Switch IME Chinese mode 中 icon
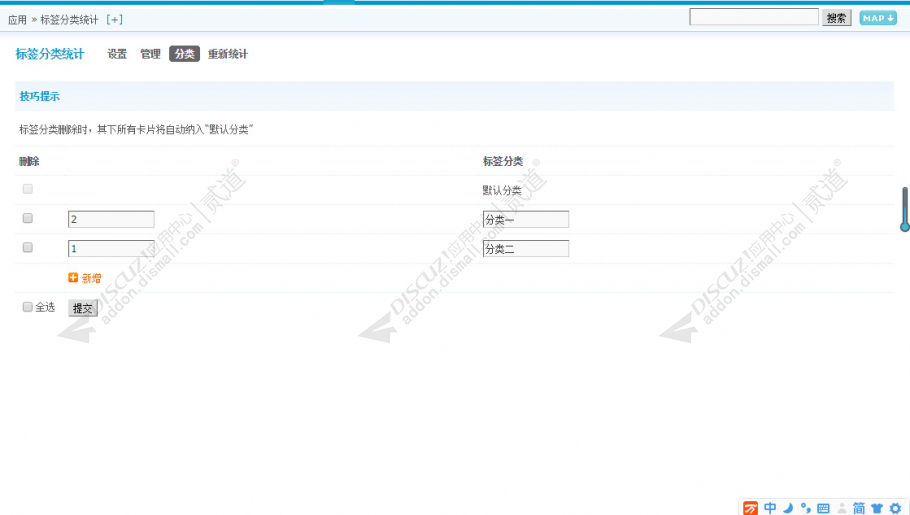This screenshot has height=515, width=910. coord(770,508)
